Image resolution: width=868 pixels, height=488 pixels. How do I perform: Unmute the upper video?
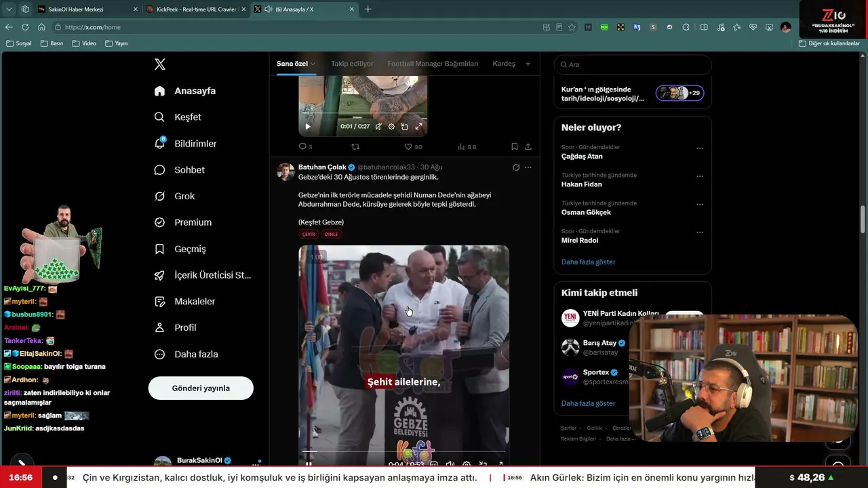coord(378,127)
